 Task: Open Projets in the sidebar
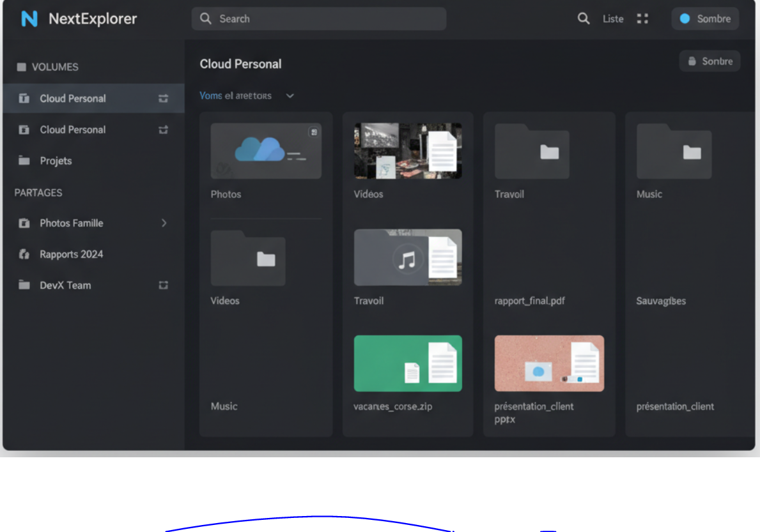[56, 161]
